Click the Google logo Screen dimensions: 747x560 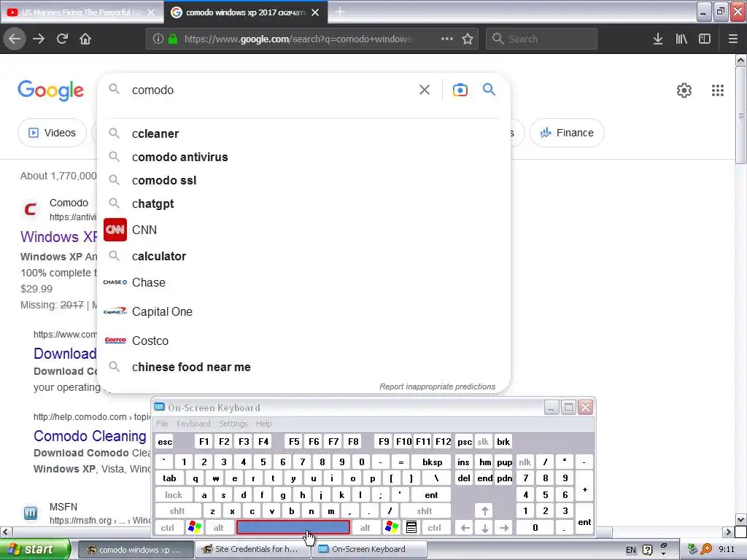[51, 90]
